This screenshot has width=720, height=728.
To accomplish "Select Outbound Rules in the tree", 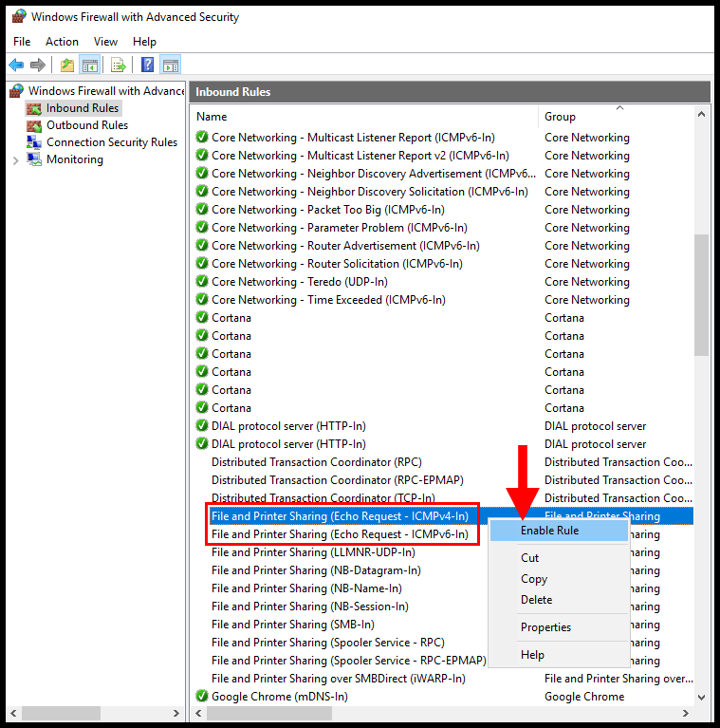I will (x=87, y=125).
